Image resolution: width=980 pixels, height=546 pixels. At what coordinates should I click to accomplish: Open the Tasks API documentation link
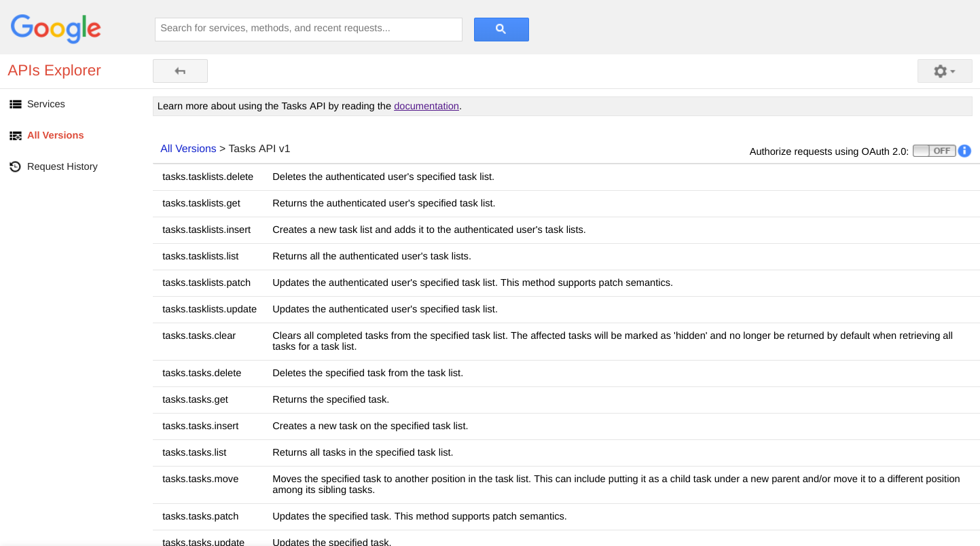[427, 106]
